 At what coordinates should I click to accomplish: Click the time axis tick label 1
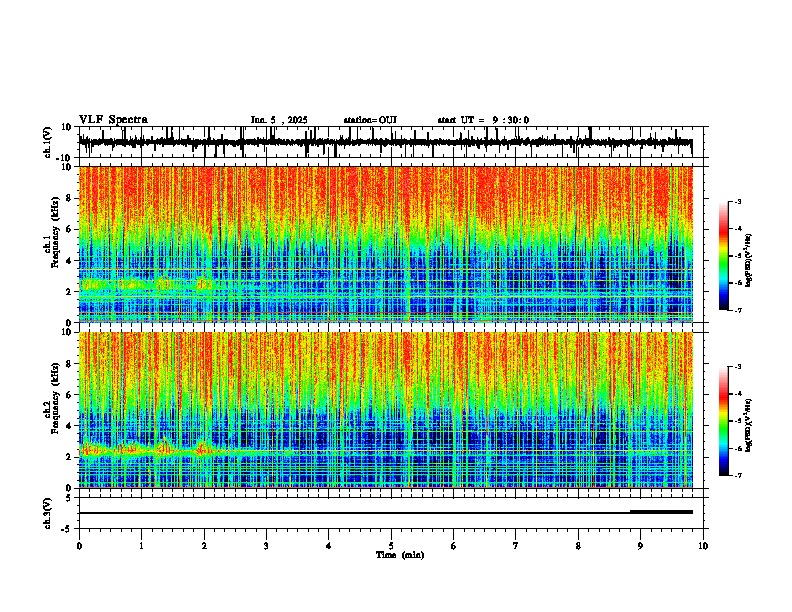pos(142,546)
